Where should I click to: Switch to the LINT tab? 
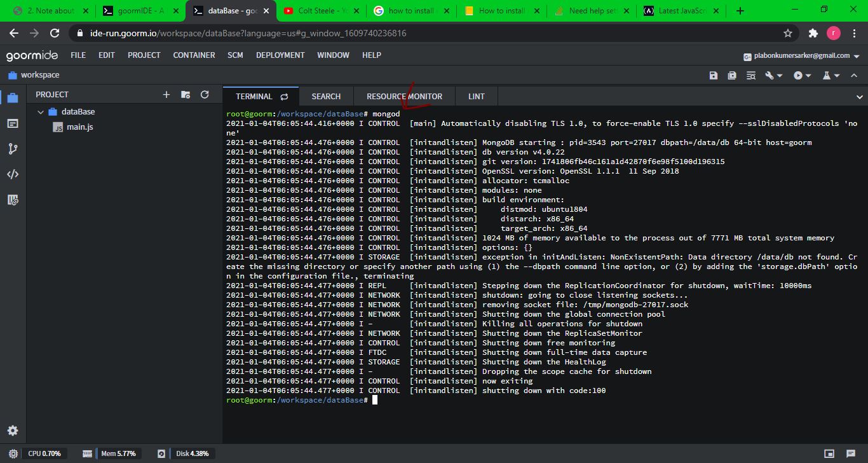pos(476,97)
